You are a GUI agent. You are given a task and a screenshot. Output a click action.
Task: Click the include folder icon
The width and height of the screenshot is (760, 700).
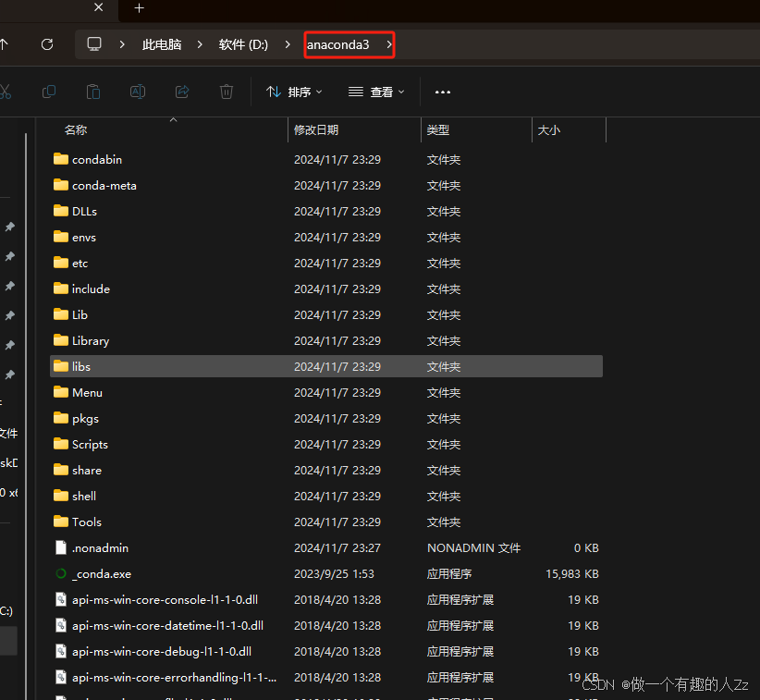coord(61,289)
